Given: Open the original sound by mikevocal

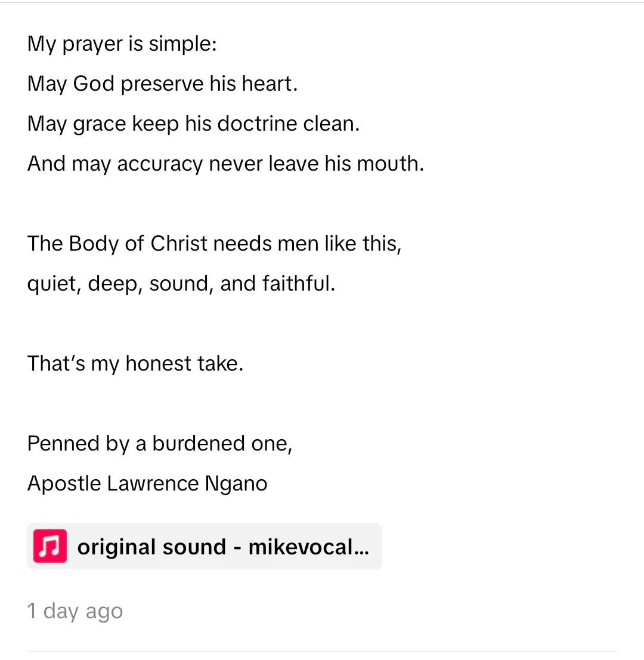Looking at the screenshot, I should coord(223,547).
